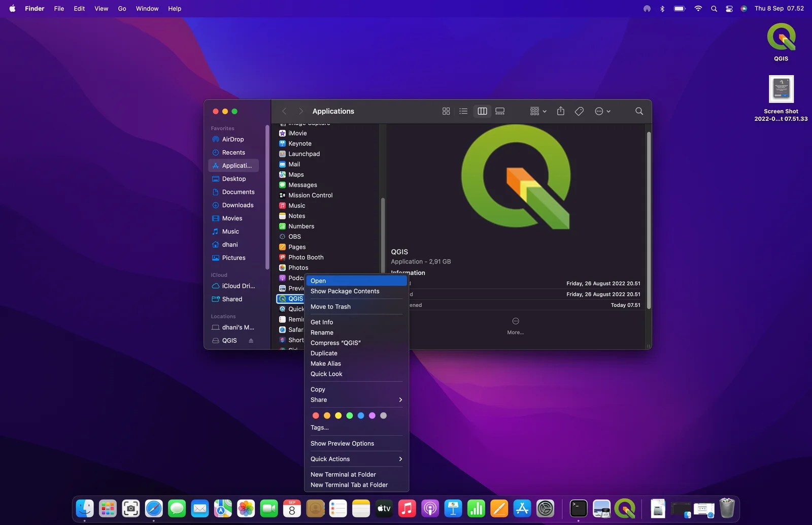This screenshot has width=812, height=525.
Task: Open AirDrop in the Finder sidebar
Action: (x=233, y=139)
